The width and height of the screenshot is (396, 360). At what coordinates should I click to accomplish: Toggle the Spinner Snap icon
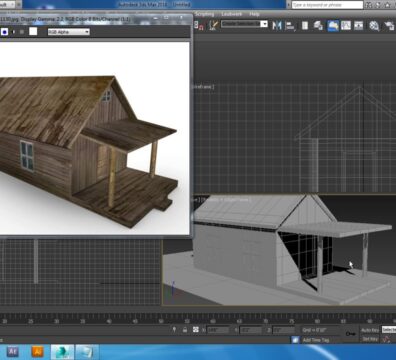pyautogui.click(x=199, y=25)
